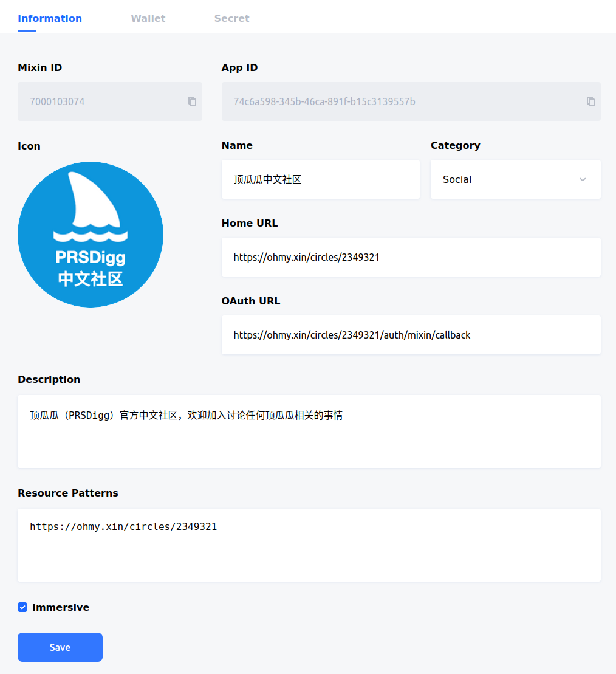Image resolution: width=616 pixels, height=674 pixels.
Task: Click the PRSDigg shark fin app icon
Action: point(91,235)
